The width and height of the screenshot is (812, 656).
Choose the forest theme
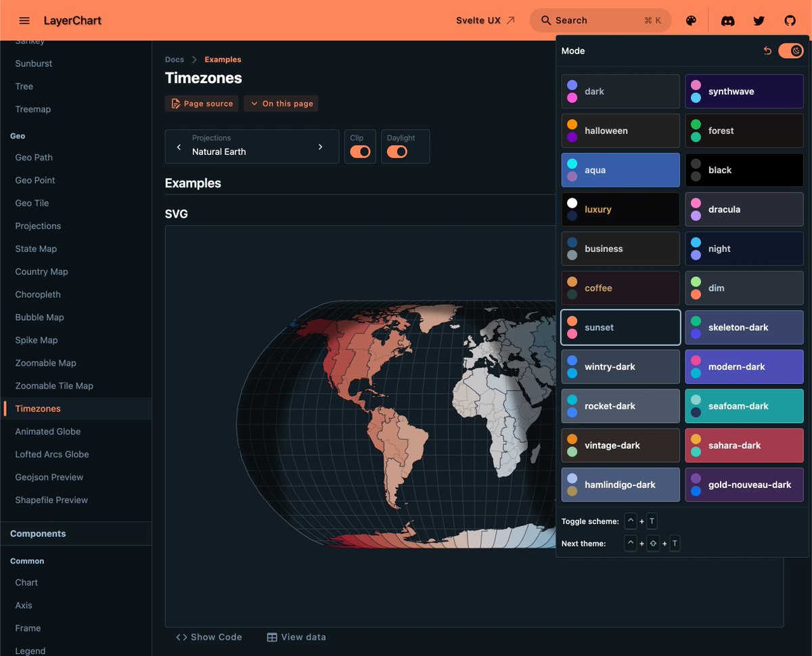tap(744, 131)
